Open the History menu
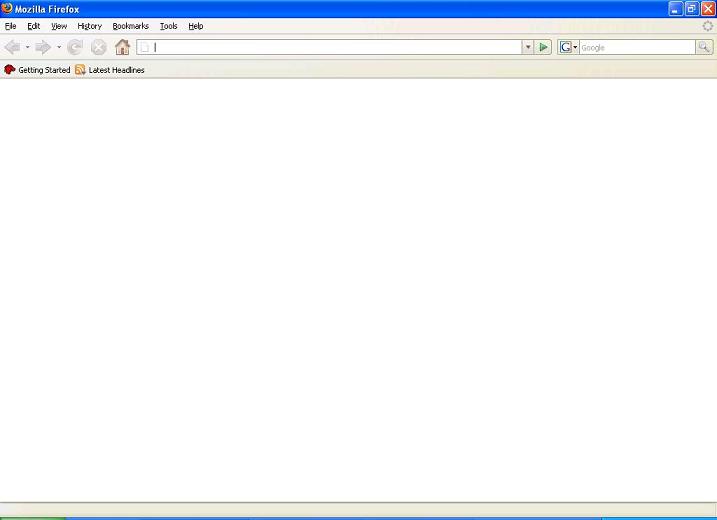Screen dimensions: 717x520 point(90,26)
